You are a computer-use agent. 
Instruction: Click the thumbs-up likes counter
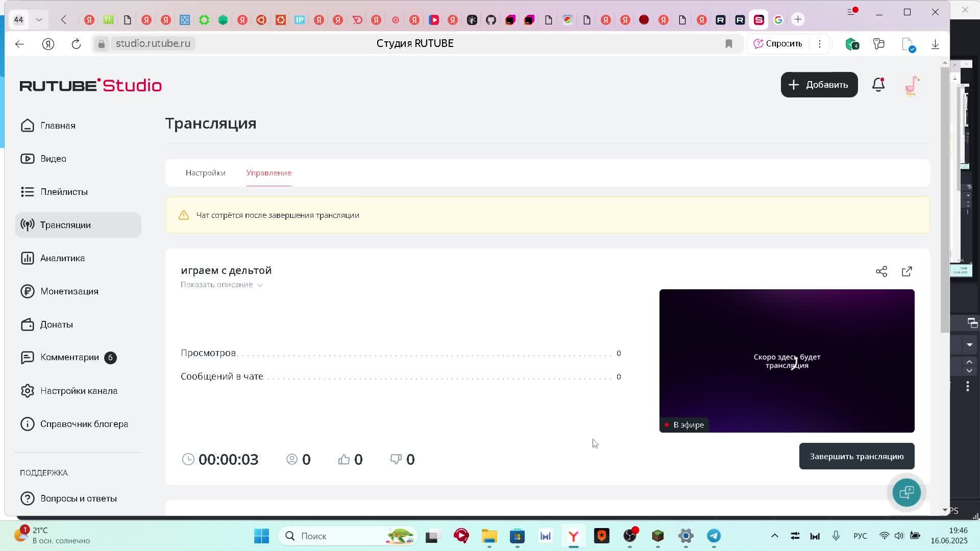pyautogui.click(x=350, y=459)
